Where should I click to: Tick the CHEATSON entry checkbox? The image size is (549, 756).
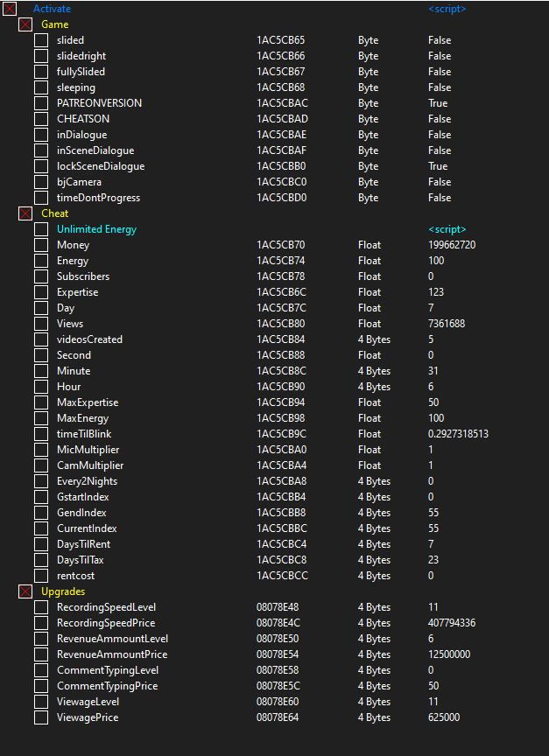click(41, 119)
